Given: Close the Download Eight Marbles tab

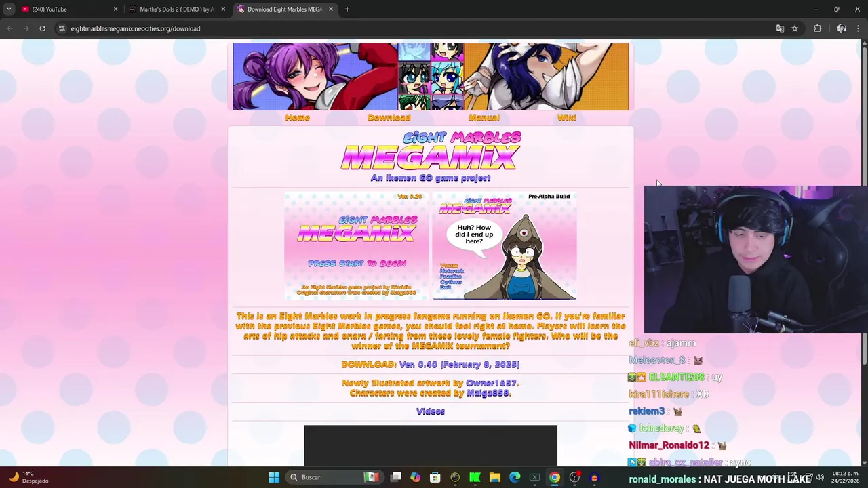Looking at the screenshot, I should point(331,9).
